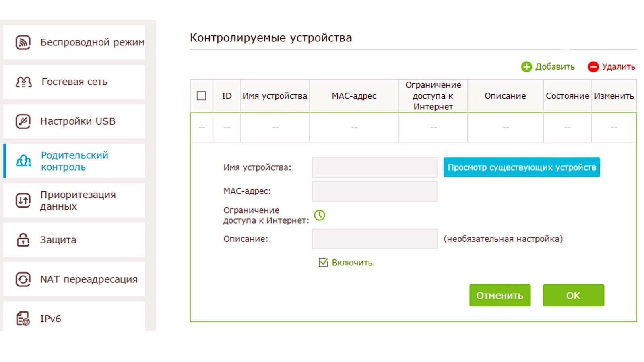Click the green plus icon beside Добавить
The height and width of the screenshot is (362, 644).
[526, 67]
